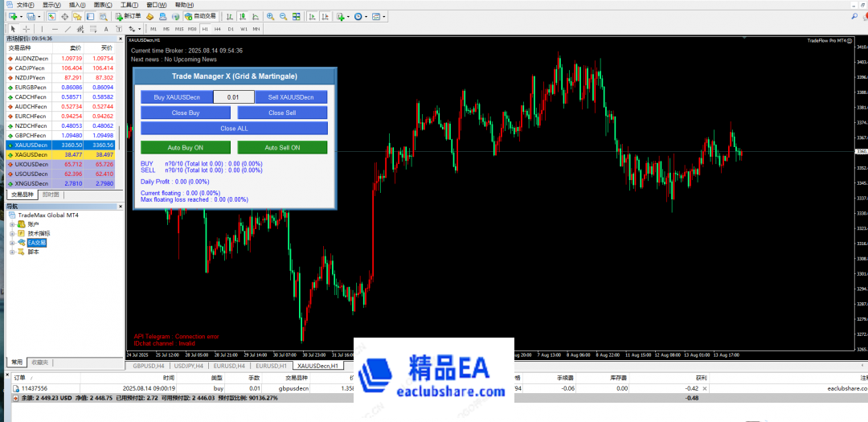Click the zoom out magnifier icon
The width and height of the screenshot is (868, 422).
(282, 16)
